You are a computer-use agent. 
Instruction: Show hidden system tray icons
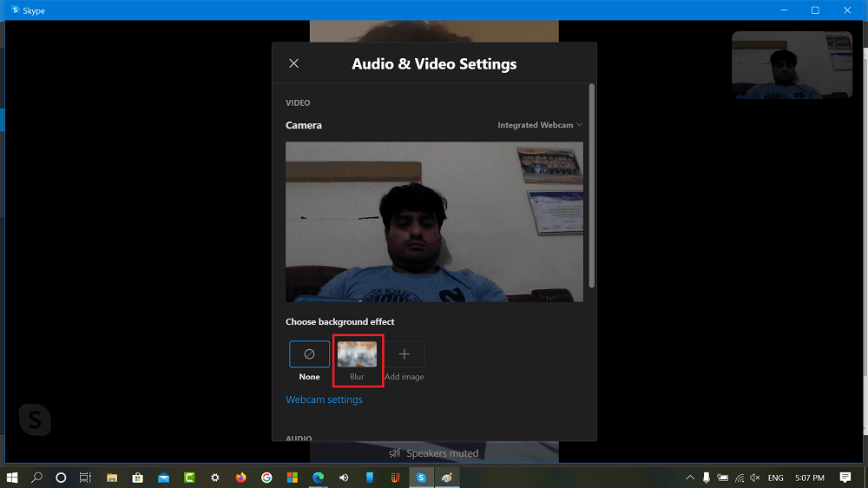tap(690, 478)
